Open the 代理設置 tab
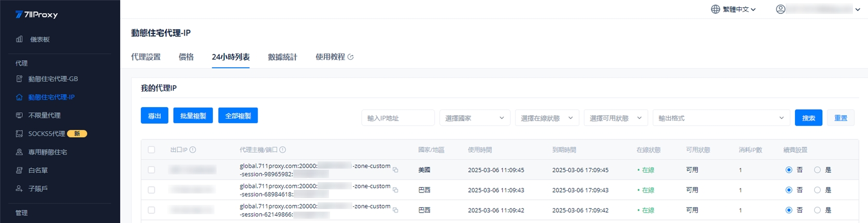The width and height of the screenshot is (868, 223). tap(146, 57)
